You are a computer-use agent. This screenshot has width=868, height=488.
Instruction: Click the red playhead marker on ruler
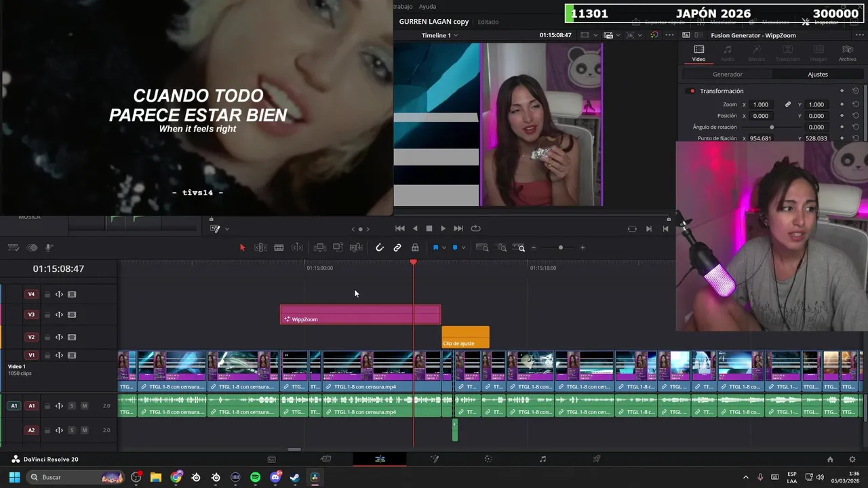click(x=414, y=262)
